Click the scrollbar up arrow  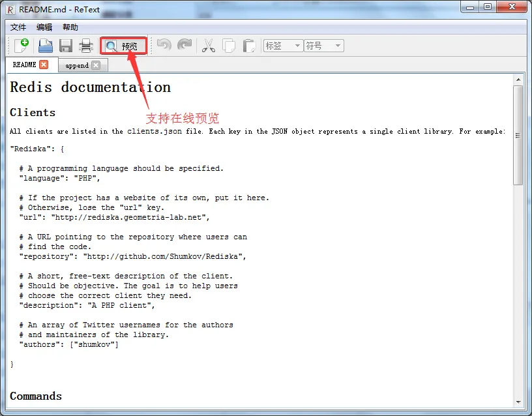point(518,80)
